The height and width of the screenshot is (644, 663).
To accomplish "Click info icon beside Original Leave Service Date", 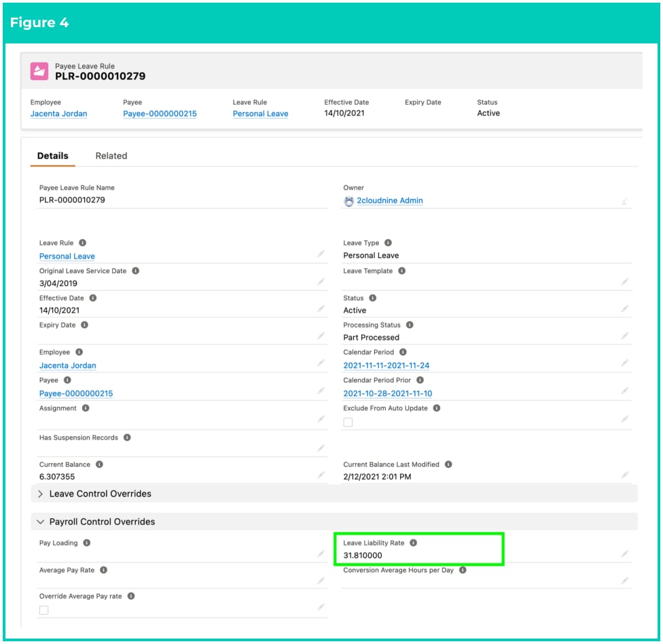I will click(135, 270).
